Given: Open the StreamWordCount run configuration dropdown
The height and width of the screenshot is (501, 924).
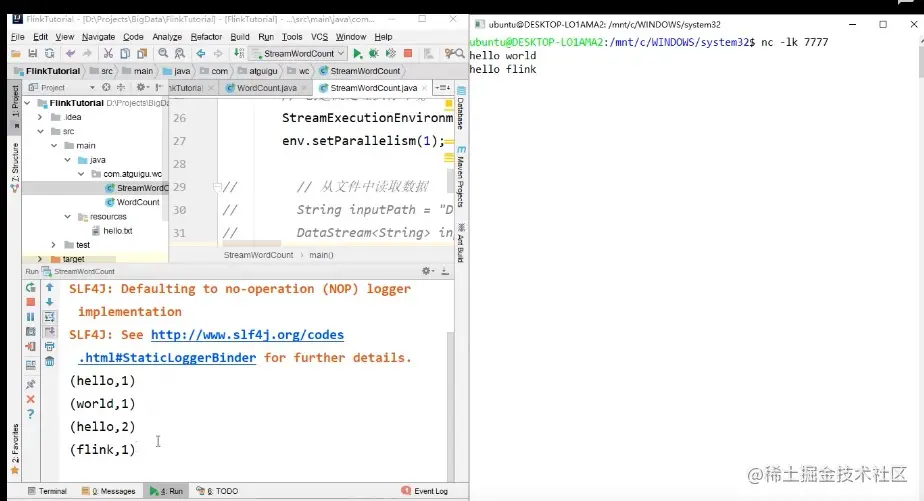Looking at the screenshot, I should [x=298, y=54].
